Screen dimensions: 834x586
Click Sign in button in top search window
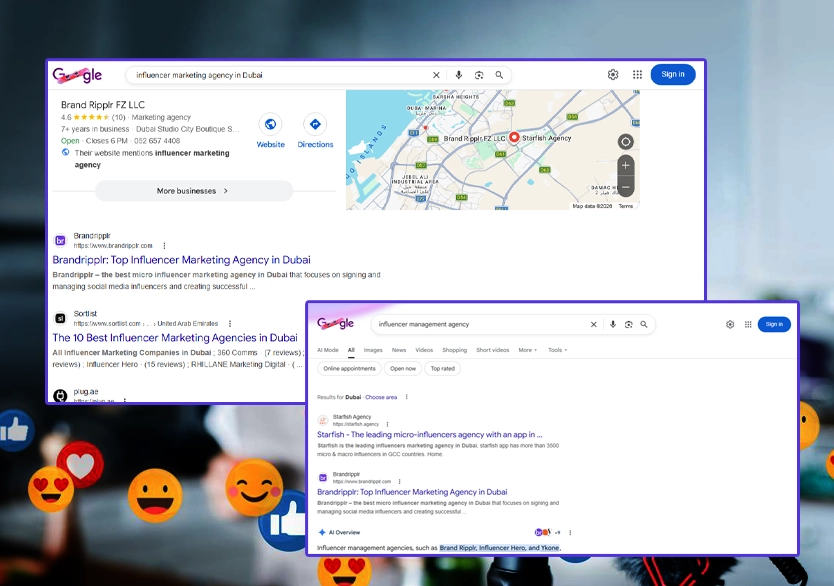673,75
